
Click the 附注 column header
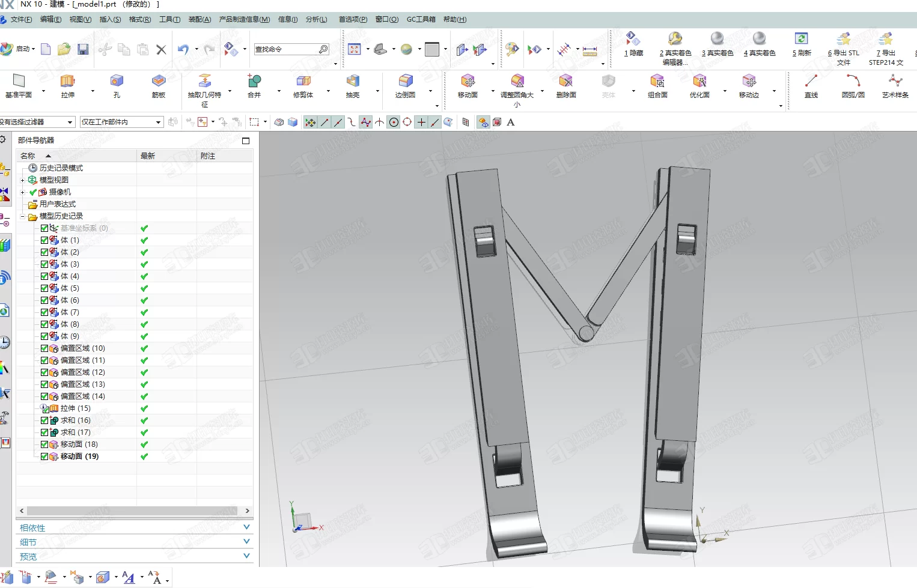225,156
